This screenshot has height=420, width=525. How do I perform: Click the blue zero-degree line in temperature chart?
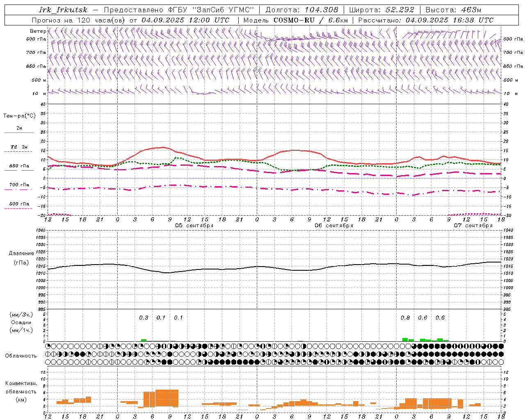tap(274, 178)
